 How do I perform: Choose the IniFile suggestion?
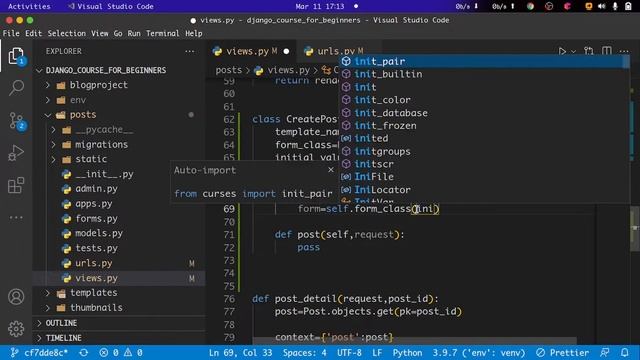coord(484,176)
